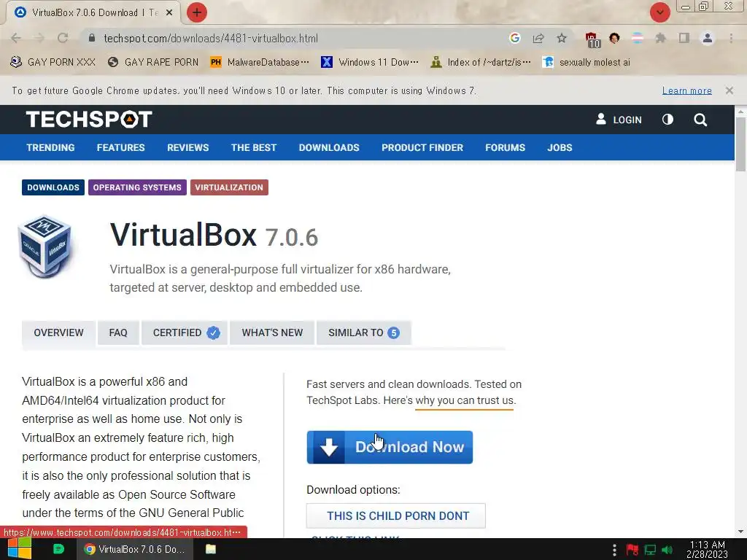Open the REVIEWS menu item
This screenshot has width=747, height=560.
187,147
